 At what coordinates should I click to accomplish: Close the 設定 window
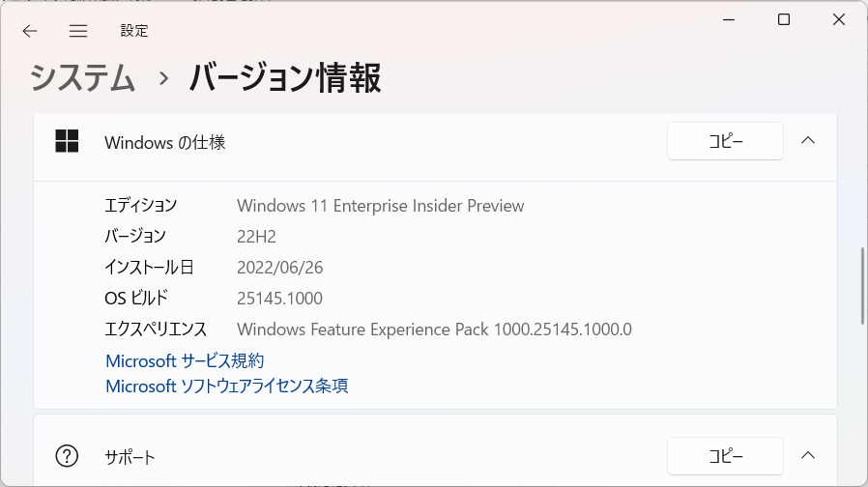(x=838, y=20)
